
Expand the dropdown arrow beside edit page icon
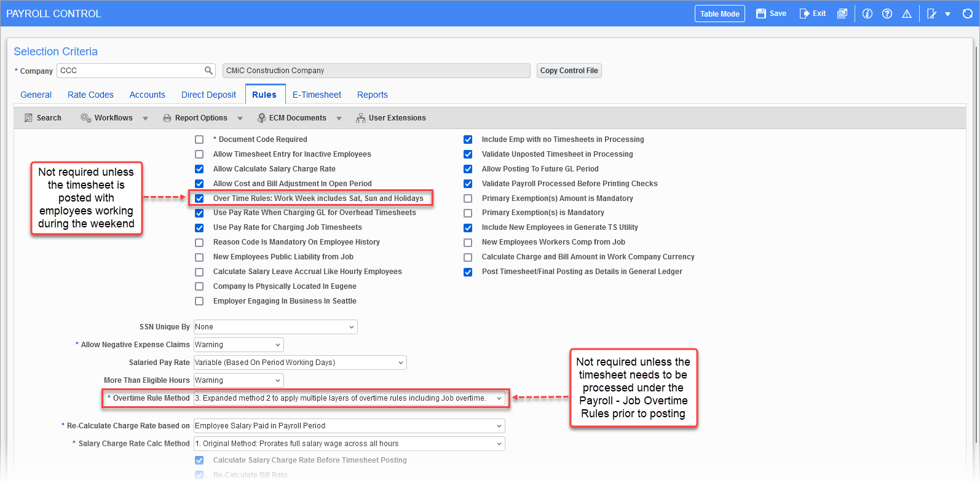coord(948,14)
